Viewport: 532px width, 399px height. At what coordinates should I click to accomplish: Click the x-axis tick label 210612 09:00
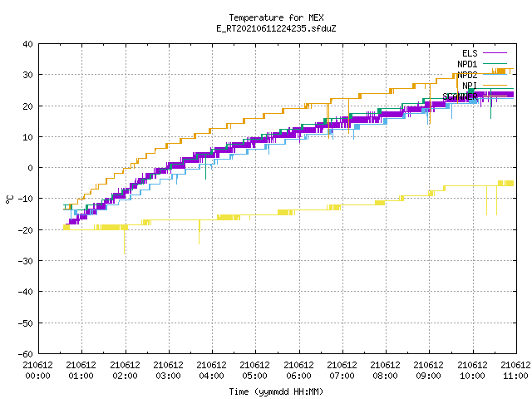[429, 371]
